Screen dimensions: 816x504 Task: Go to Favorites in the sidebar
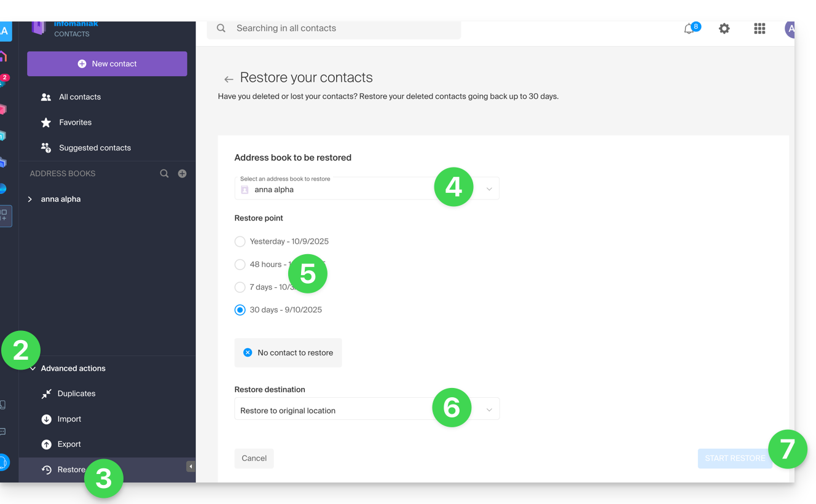(x=75, y=123)
